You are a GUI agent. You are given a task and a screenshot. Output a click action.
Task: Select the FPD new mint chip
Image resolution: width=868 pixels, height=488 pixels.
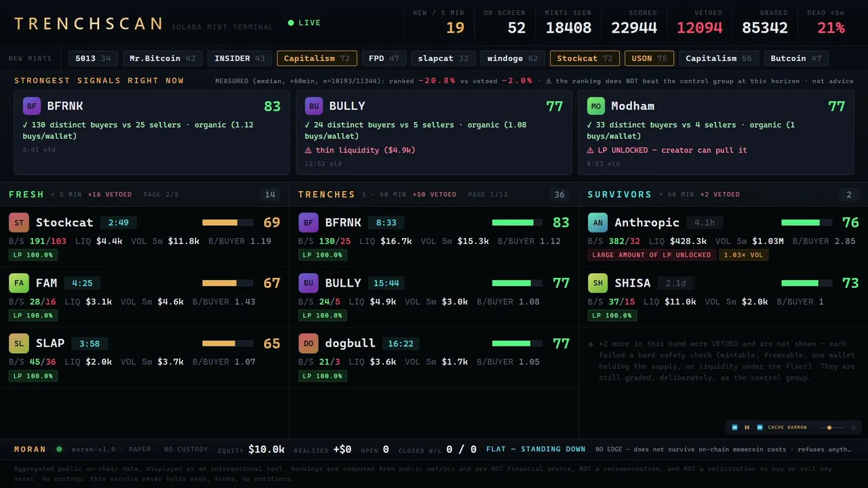[384, 58]
